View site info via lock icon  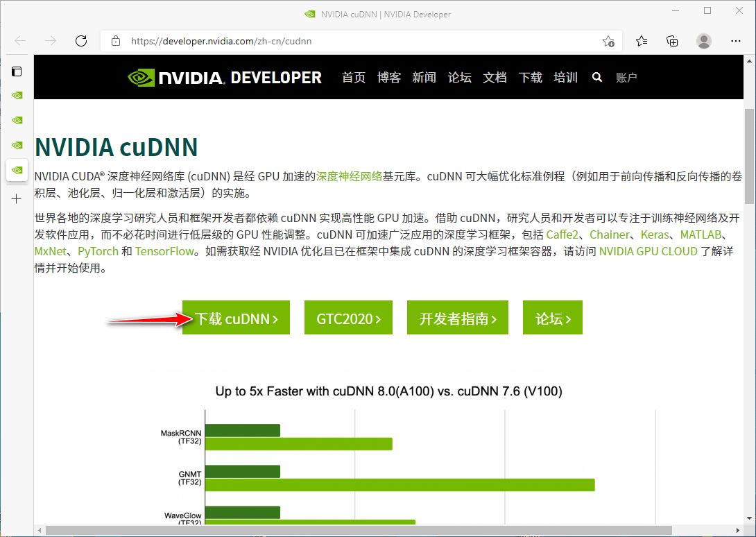(x=116, y=41)
